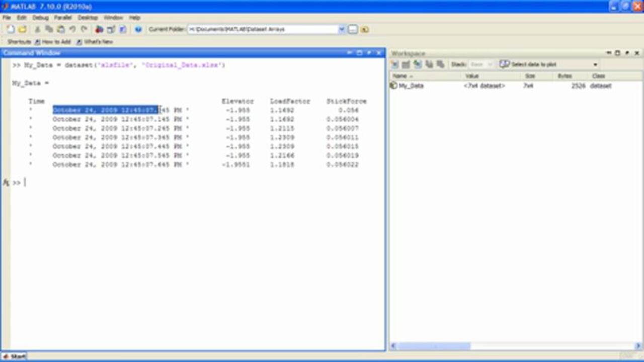
Task: Open the Debug menu
Action: 40,18
